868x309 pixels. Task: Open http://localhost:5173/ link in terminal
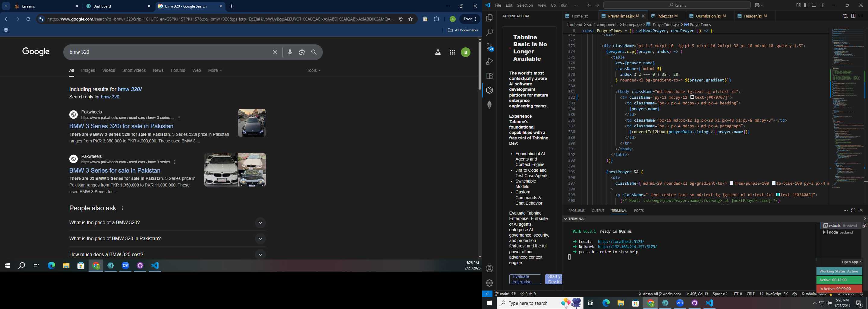(x=621, y=241)
